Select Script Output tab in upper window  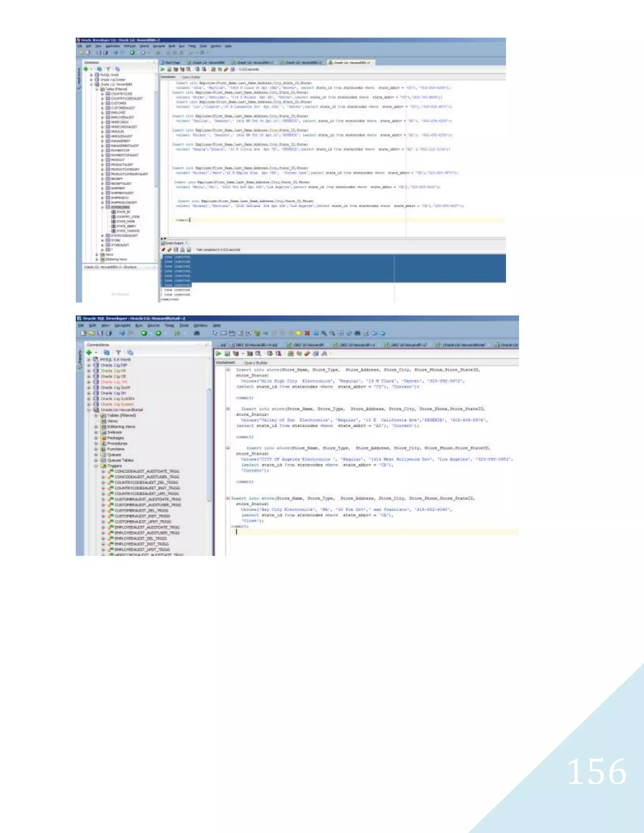click(174, 243)
